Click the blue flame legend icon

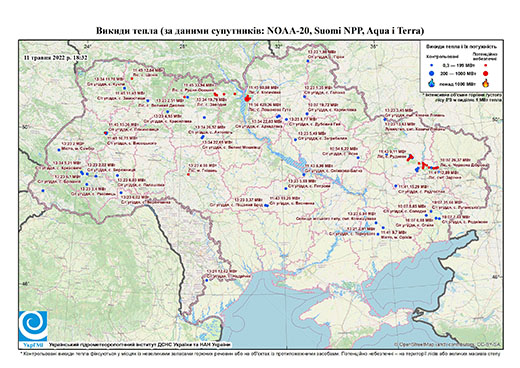pos(432,83)
